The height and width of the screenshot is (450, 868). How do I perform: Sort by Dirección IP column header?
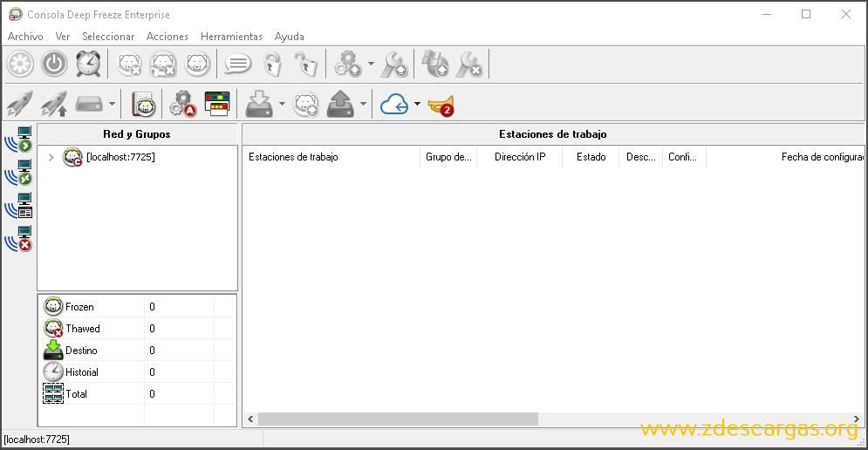pyautogui.click(x=520, y=157)
